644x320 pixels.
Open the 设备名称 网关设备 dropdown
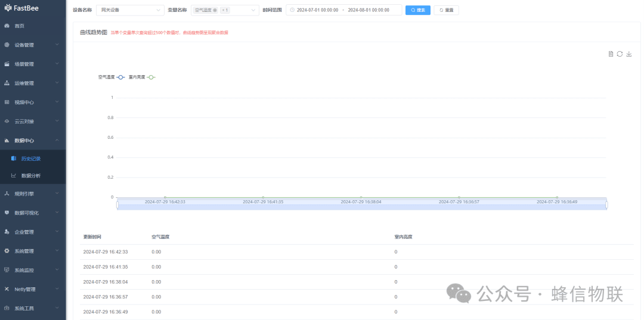coord(130,10)
